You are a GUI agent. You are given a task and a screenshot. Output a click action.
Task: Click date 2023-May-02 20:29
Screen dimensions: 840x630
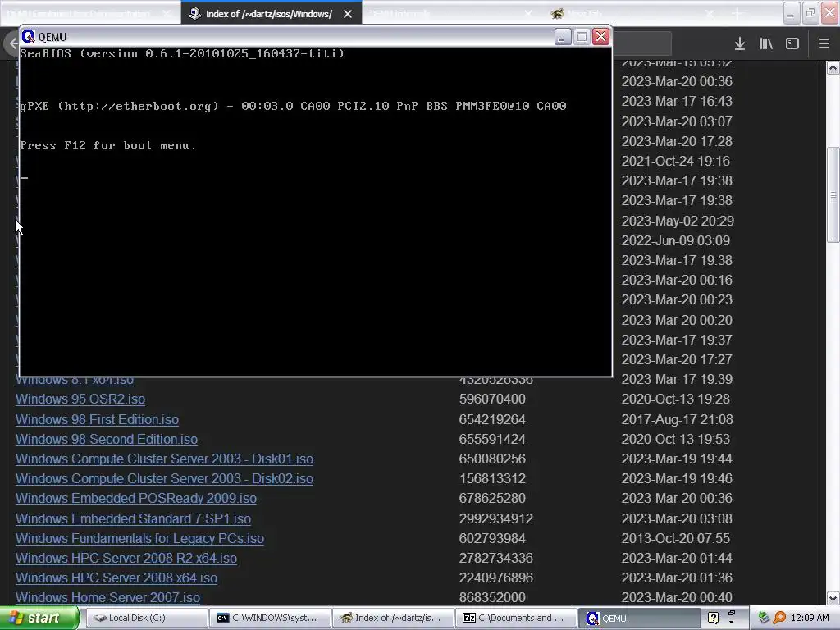click(678, 221)
